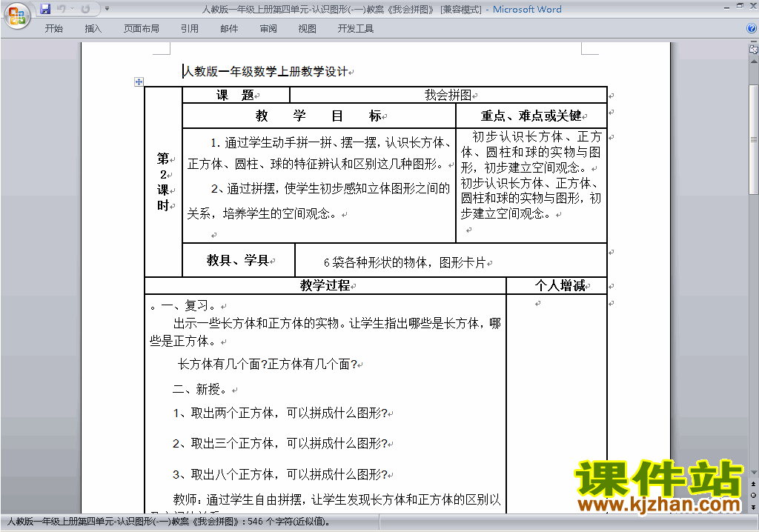759x532 pixels.
Task: Restore down the Word window
Action: click(740, 6)
